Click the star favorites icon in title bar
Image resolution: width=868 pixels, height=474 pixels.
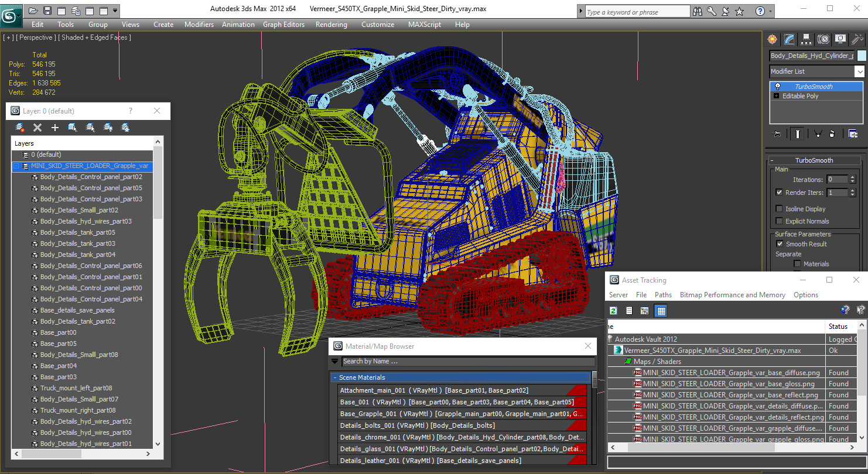click(x=739, y=11)
